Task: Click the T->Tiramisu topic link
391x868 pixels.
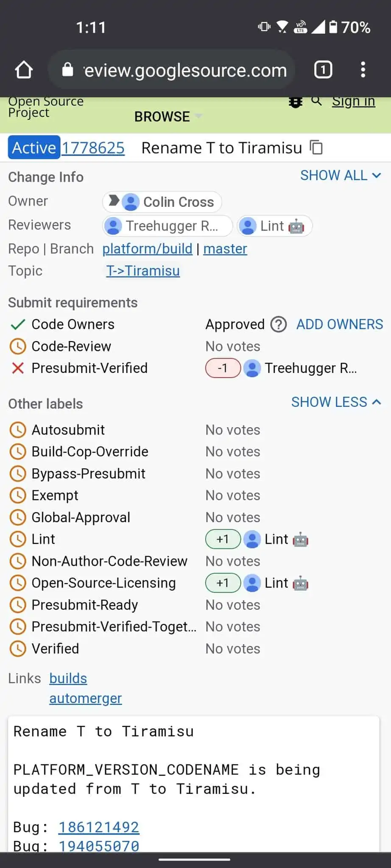Action: pos(143,271)
